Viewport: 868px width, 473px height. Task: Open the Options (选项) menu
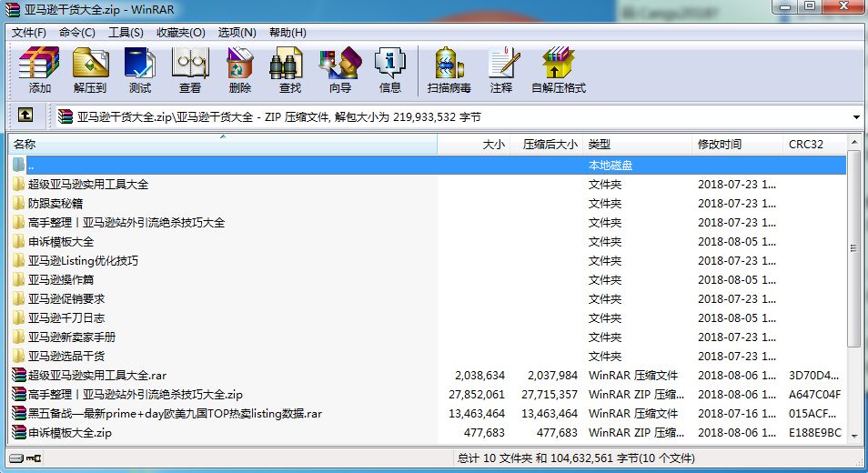tap(237, 33)
